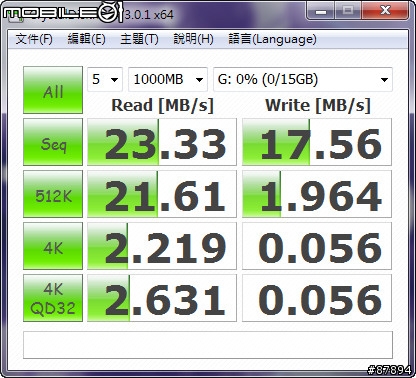Click the Seq read value 23.33
Screen dimensions: 416x378
click(x=162, y=142)
